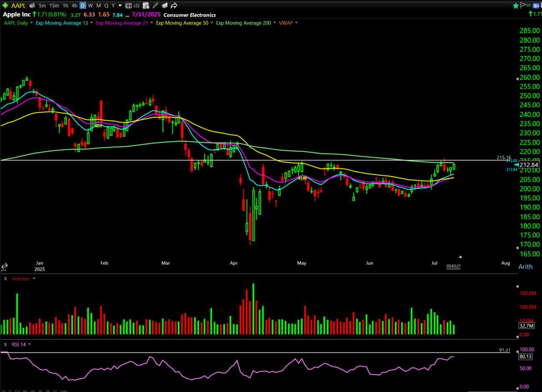The height and width of the screenshot is (392, 542).
Task: Switch to the 1h timeframe
Action: 66,5
